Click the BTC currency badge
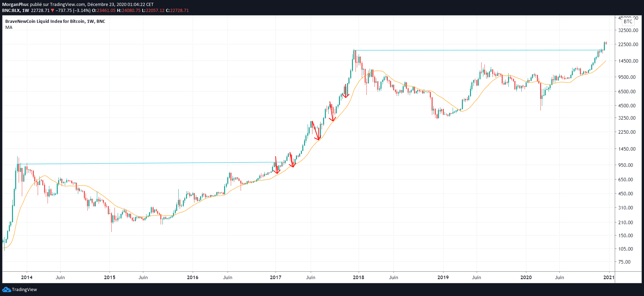 pos(628,21)
